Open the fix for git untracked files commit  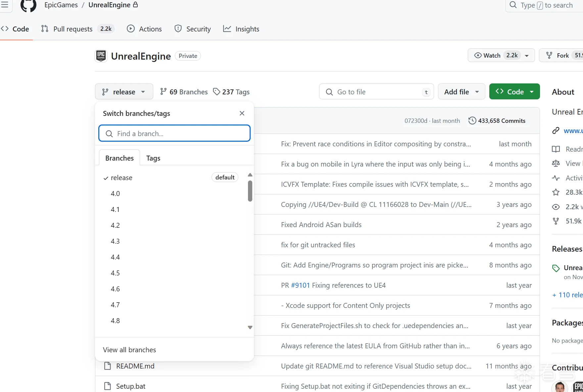[x=318, y=245]
